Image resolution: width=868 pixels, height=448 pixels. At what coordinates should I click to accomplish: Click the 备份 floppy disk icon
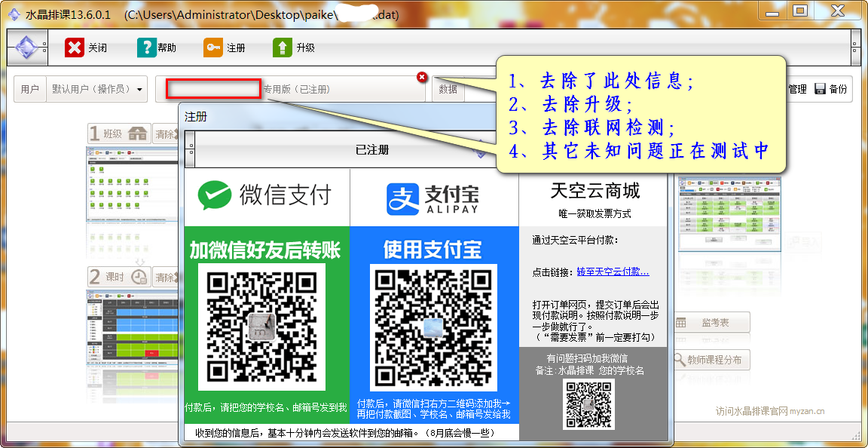tap(821, 89)
